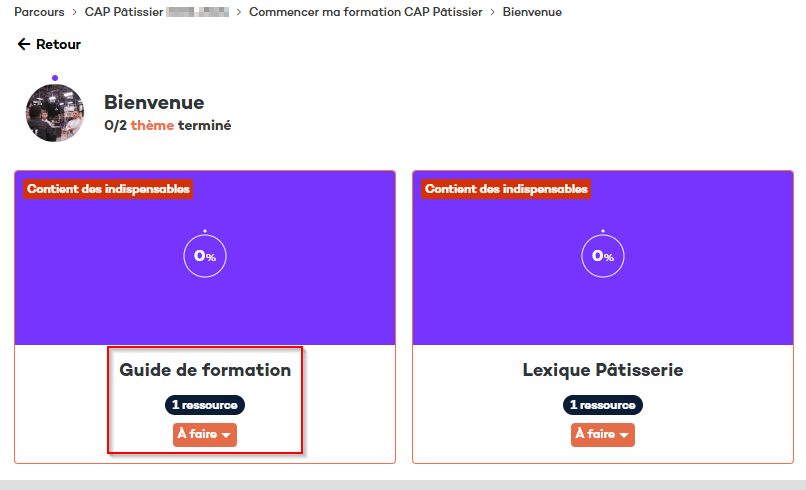Open the Lexique Pâtisserie card title
Screen dimensions: 806x490
point(603,370)
